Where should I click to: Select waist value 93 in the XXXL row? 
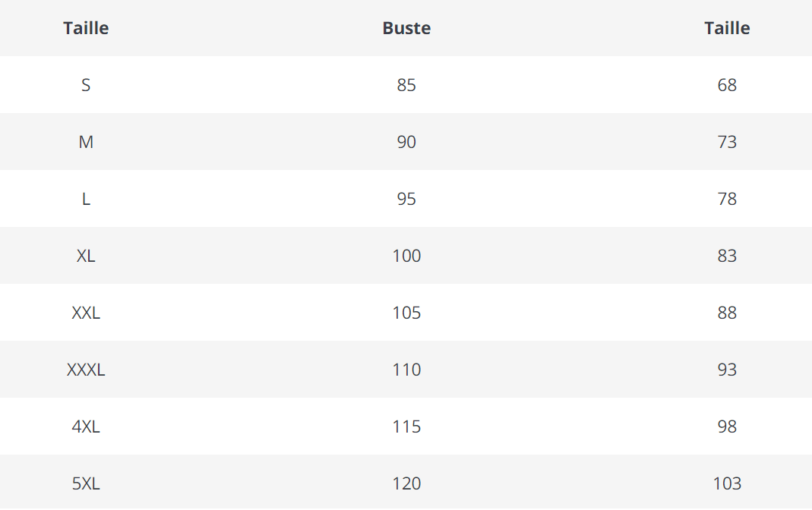[727, 370]
